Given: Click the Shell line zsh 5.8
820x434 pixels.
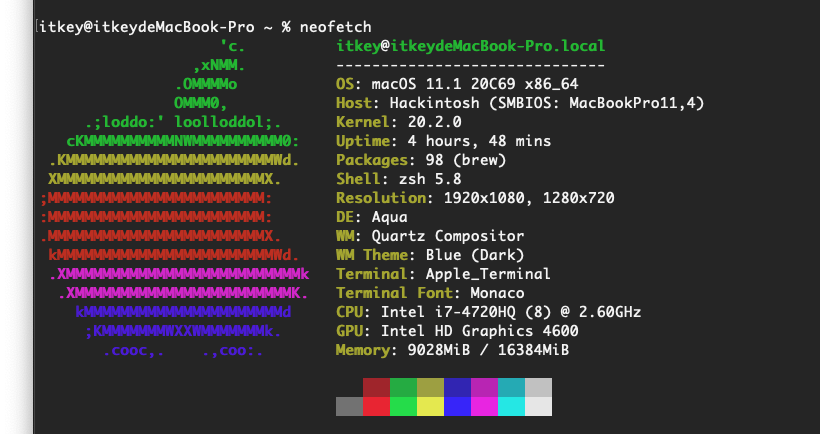Looking at the screenshot, I should coord(399,179).
